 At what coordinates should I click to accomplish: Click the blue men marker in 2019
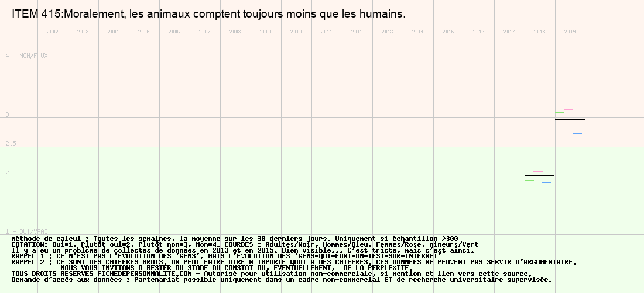tap(577, 134)
